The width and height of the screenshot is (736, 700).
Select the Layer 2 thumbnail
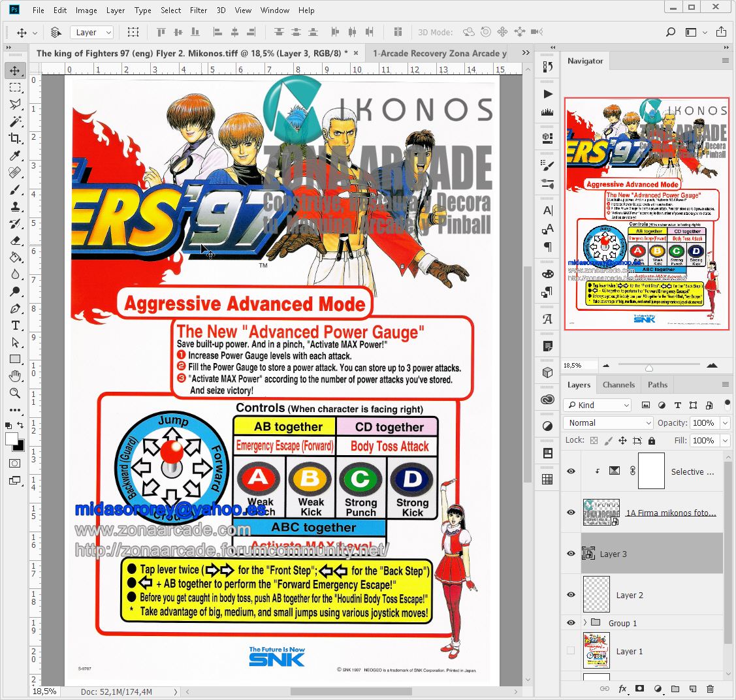pos(596,595)
